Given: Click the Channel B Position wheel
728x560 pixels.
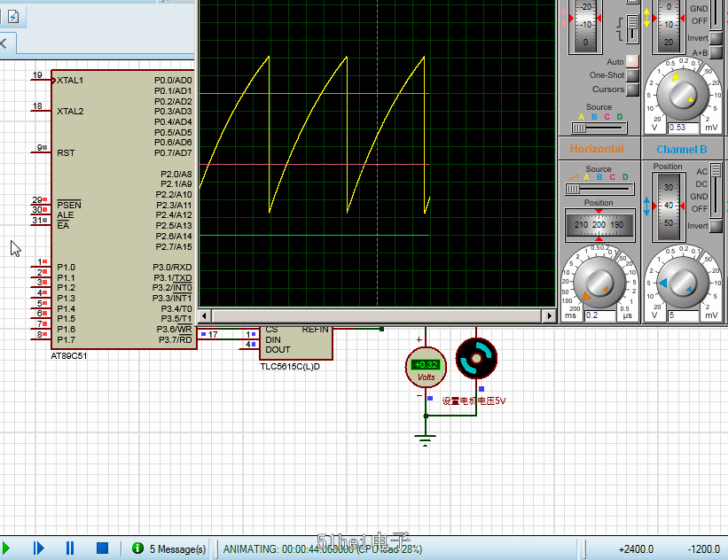Looking at the screenshot, I should [668, 206].
